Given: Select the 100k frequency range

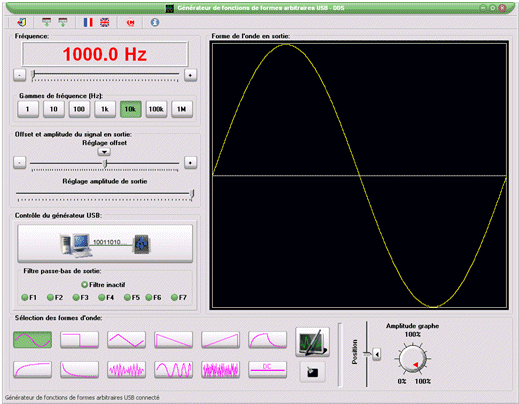Looking at the screenshot, I should [156, 109].
